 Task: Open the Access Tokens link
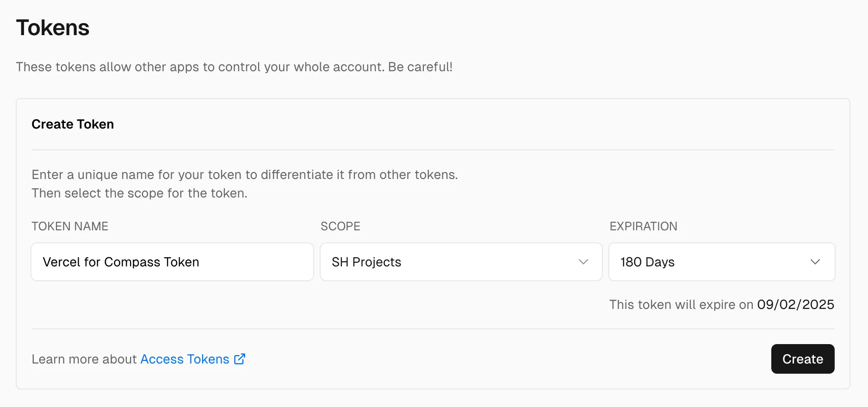point(184,359)
